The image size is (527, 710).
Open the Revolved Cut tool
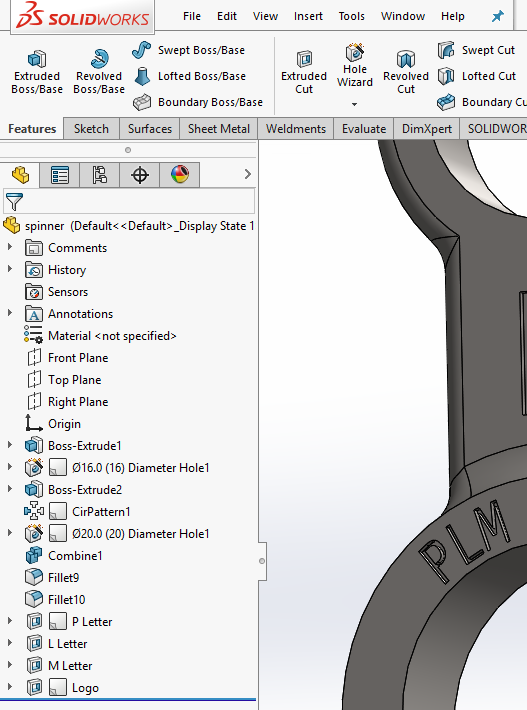[x=406, y=72]
